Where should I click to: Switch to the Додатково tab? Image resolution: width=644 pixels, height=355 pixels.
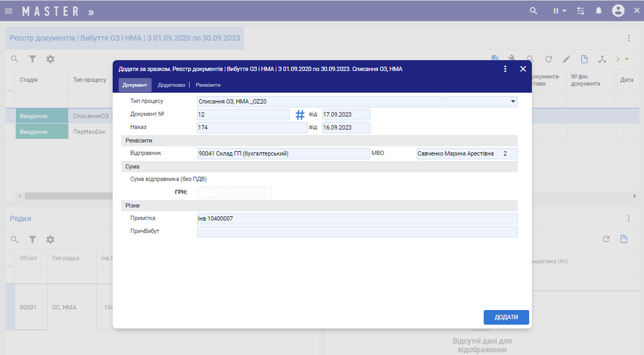(x=171, y=85)
